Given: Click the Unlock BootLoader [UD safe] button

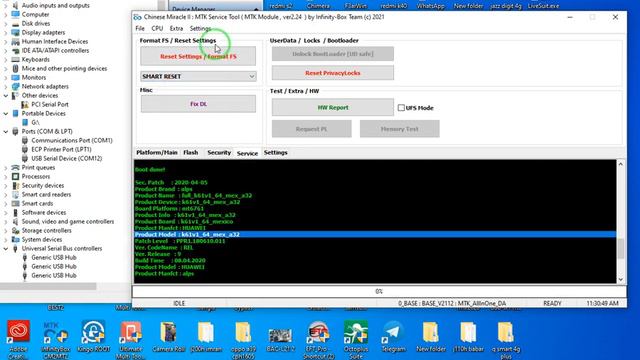Looking at the screenshot, I should pyautogui.click(x=333, y=54).
